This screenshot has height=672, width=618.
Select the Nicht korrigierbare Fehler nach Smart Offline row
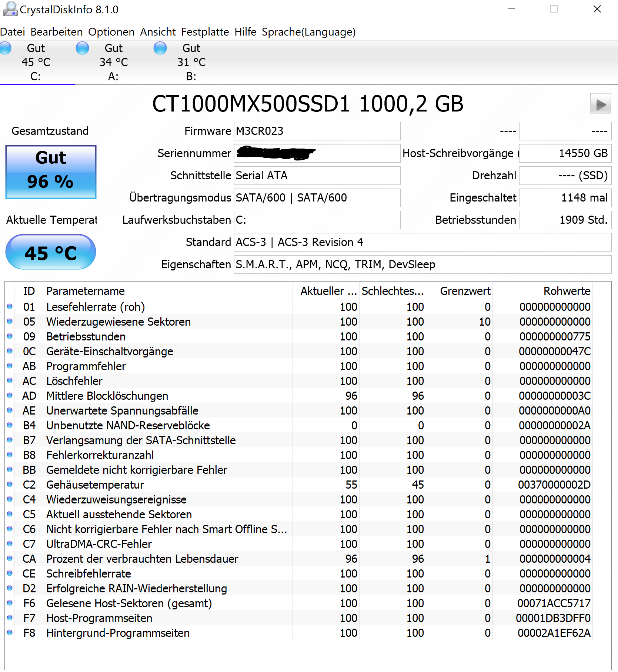[x=299, y=529]
